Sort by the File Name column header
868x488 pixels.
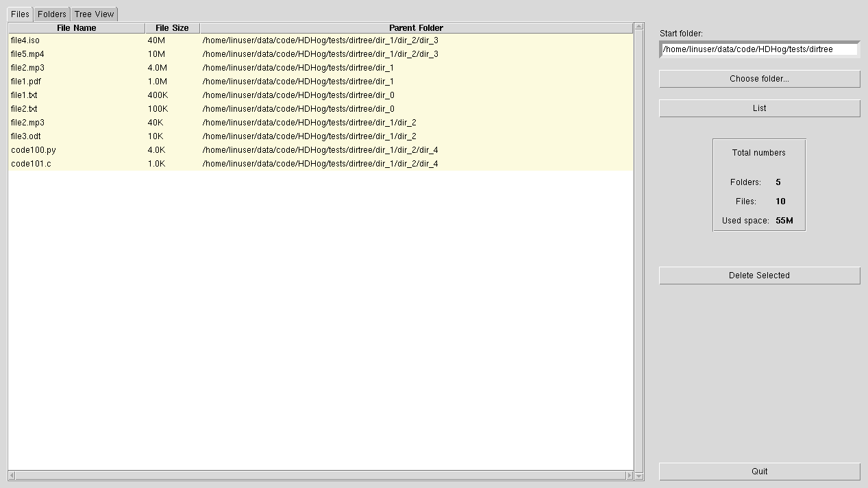pos(76,27)
